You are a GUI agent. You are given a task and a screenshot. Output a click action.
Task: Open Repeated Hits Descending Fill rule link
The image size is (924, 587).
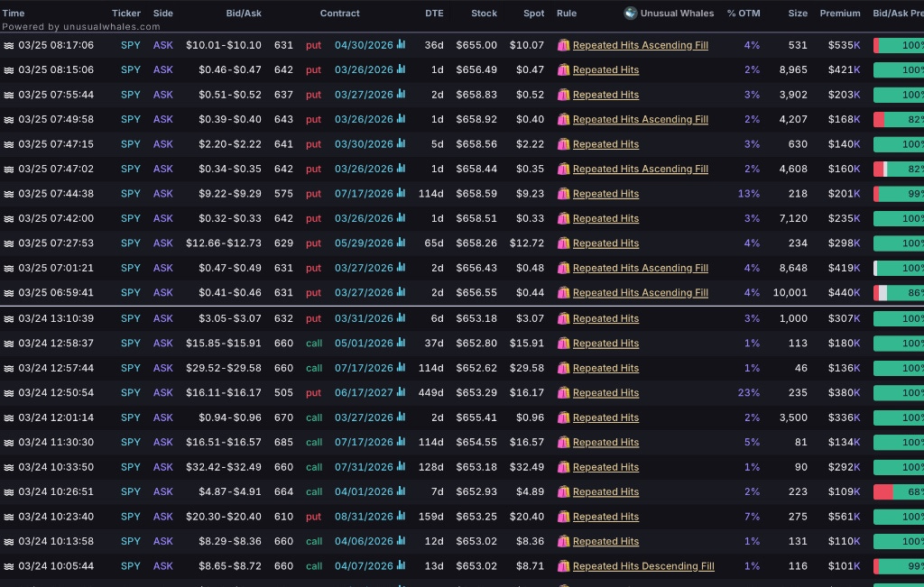642,565
